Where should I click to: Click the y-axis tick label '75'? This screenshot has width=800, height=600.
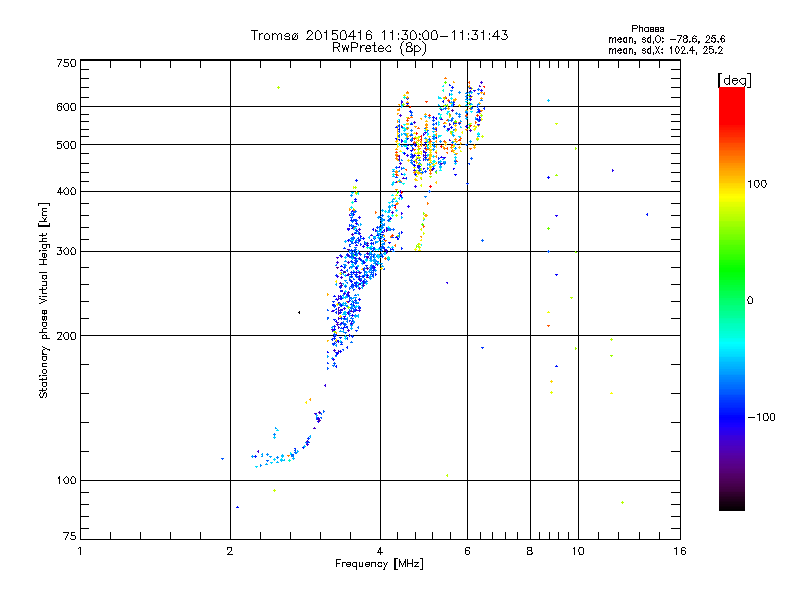[70, 536]
